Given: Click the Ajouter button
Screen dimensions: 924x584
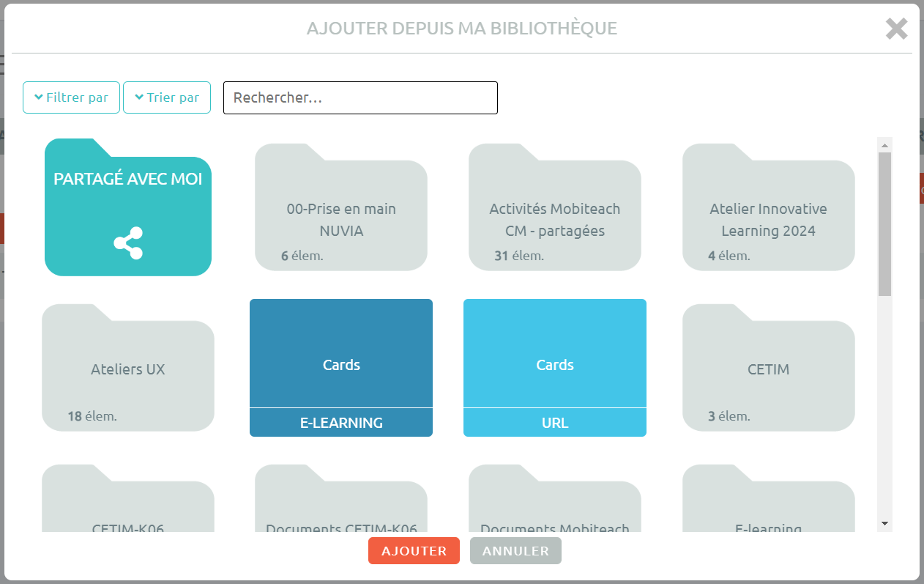Looking at the screenshot, I should tap(414, 551).
